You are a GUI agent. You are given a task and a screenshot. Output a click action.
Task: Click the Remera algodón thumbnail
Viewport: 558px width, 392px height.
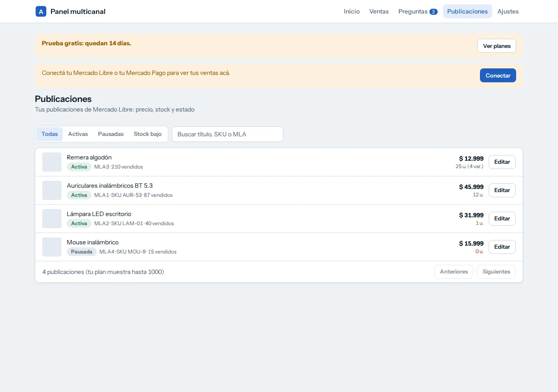pos(52,162)
